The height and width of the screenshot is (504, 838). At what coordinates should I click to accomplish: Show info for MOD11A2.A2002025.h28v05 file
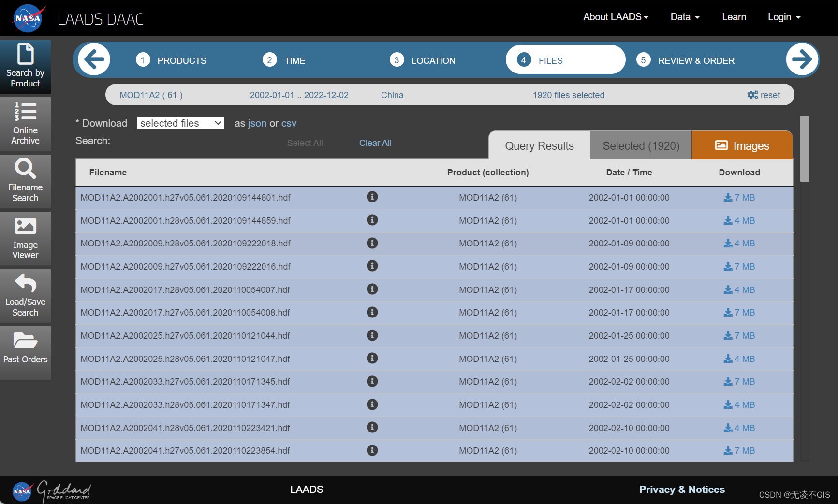click(372, 358)
